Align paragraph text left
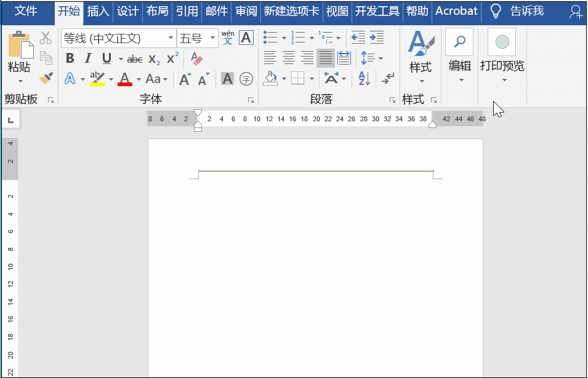The width and height of the screenshot is (588, 378). (x=270, y=58)
